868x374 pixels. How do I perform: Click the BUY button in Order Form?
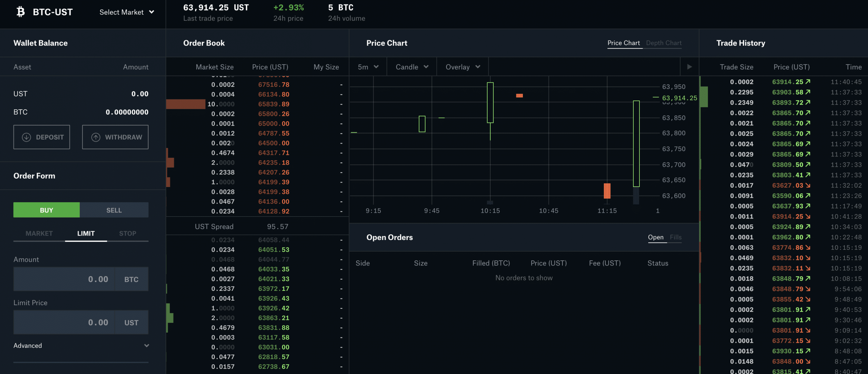tap(46, 209)
